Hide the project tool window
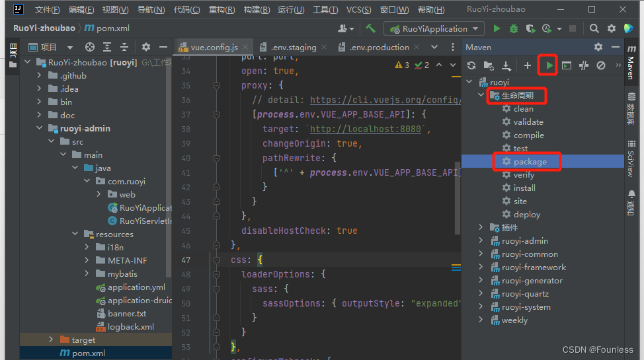Viewport: 644px width, 360px height. pos(163,47)
